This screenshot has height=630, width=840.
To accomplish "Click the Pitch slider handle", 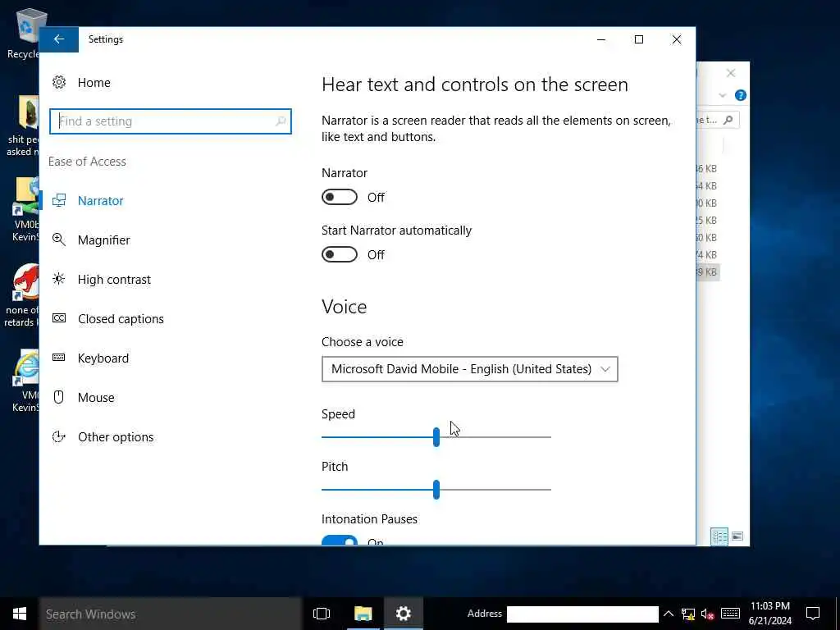I will click(x=436, y=490).
